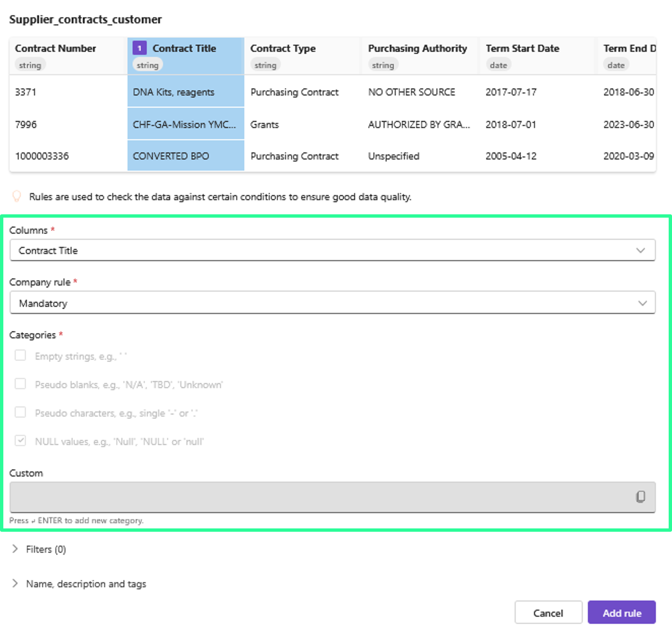The width and height of the screenshot is (672, 633).
Task: Uncheck the NULL values checkbox
Action: tap(20, 441)
